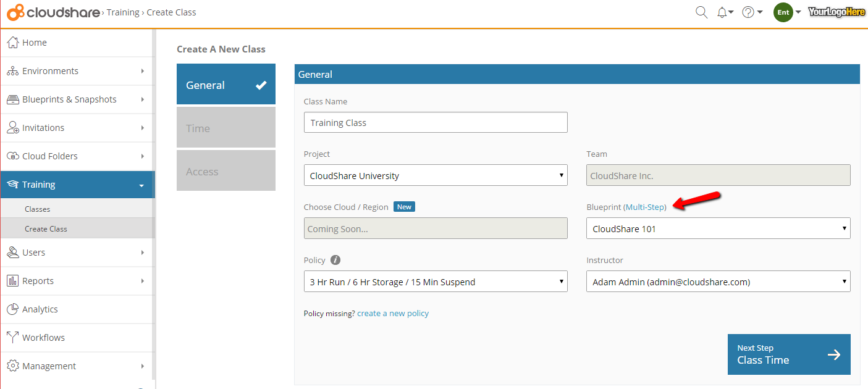Click the green Ent user avatar
The image size is (868, 389).
pos(783,12)
